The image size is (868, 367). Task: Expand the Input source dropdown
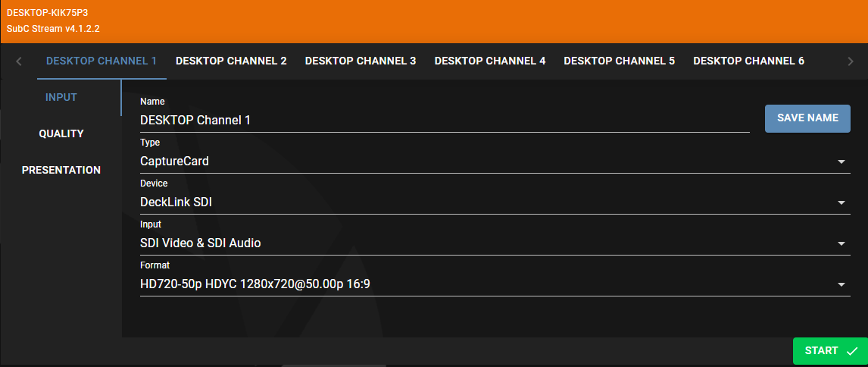pos(841,243)
